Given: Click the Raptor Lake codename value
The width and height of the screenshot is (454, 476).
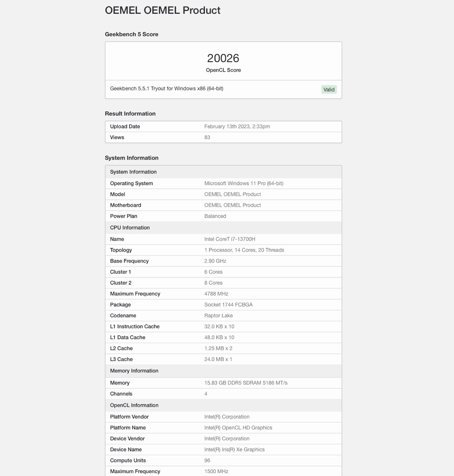Looking at the screenshot, I should (218, 316).
